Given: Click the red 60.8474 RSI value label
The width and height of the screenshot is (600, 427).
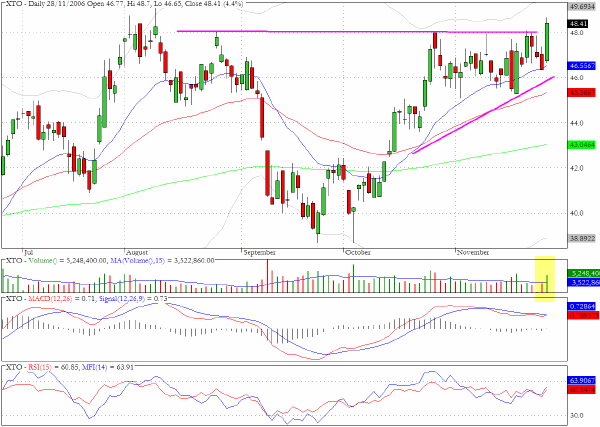Looking at the screenshot, I should point(582,390).
